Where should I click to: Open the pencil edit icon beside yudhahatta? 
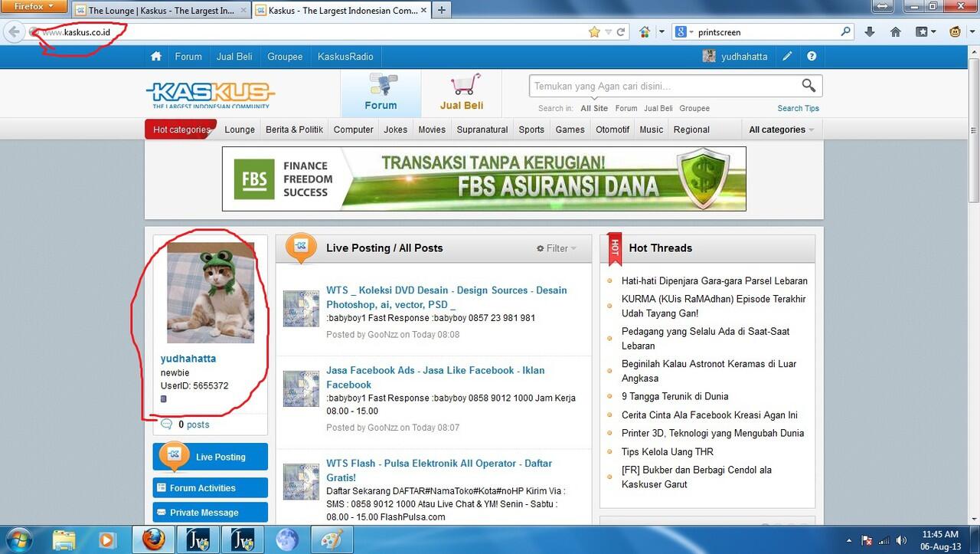pyautogui.click(x=787, y=57)
